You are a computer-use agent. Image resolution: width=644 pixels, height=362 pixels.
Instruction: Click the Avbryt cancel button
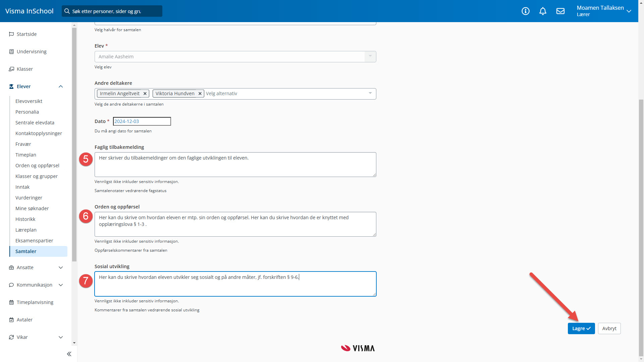[x=609, y=328]
